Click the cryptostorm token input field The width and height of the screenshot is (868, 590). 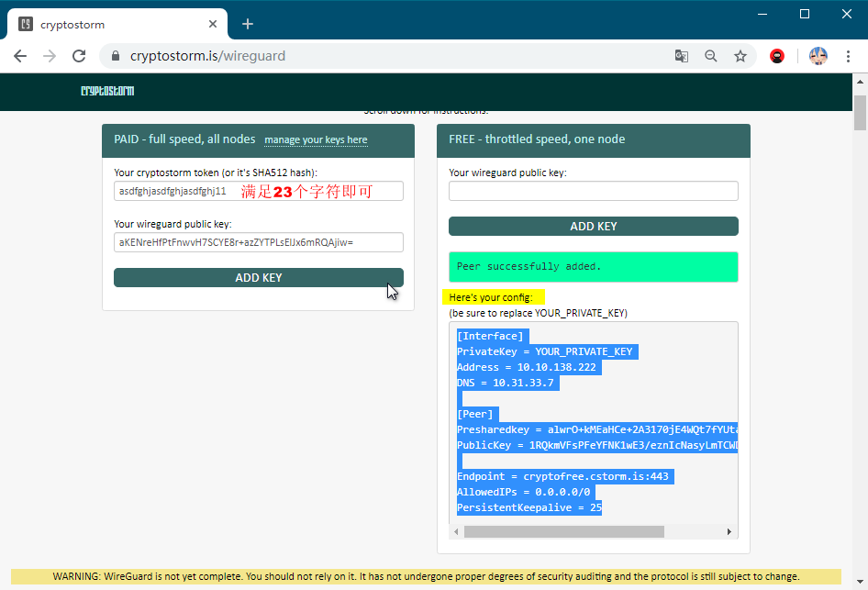(259, 191)
